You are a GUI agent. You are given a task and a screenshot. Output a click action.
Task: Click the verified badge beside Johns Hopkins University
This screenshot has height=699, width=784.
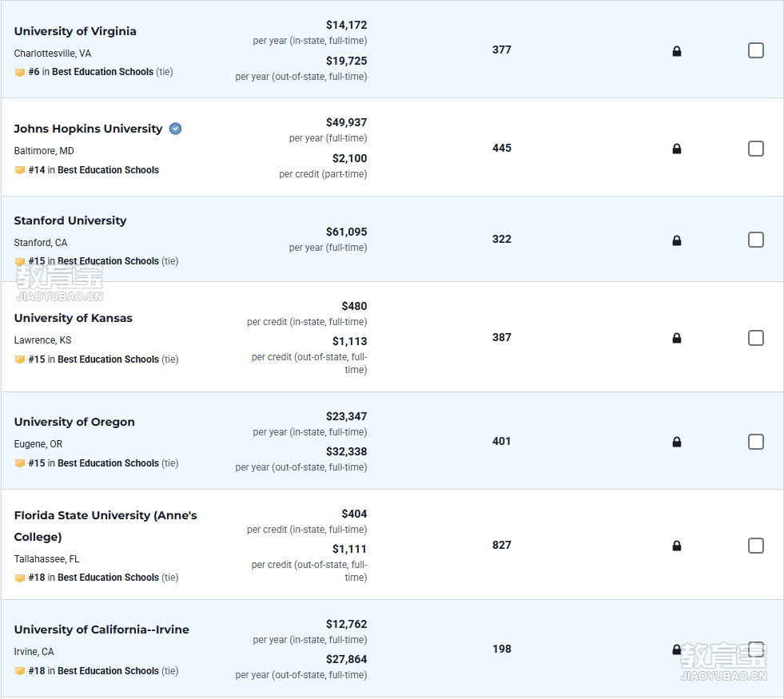coord(175,129)
